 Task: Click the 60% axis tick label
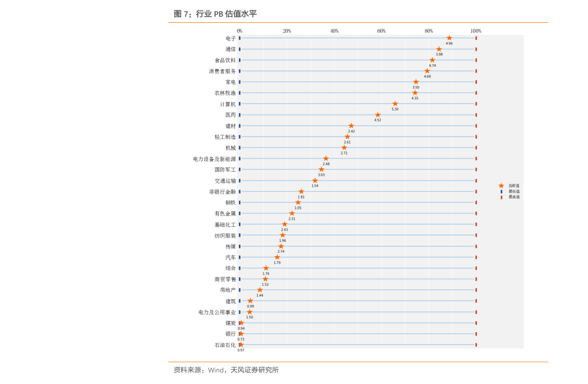point(382,31)
